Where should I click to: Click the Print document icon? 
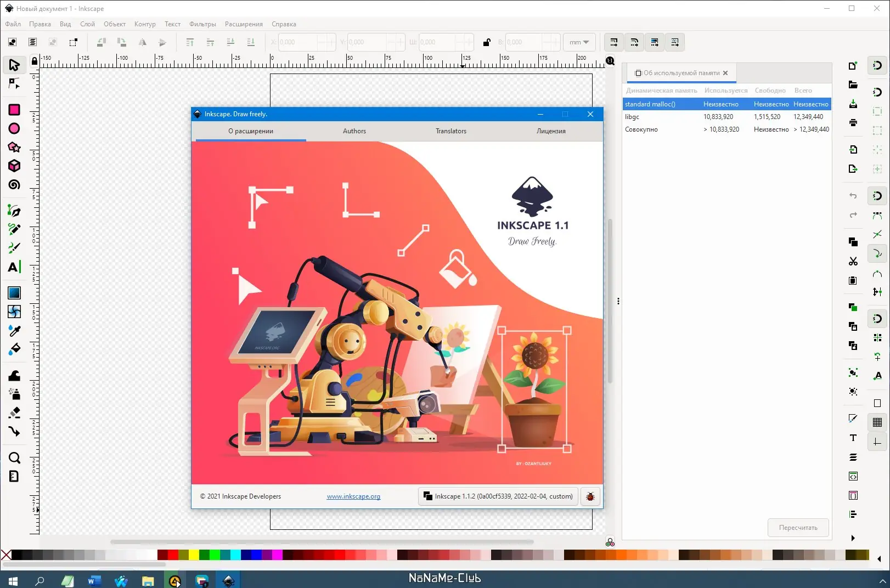pos(853,122)
